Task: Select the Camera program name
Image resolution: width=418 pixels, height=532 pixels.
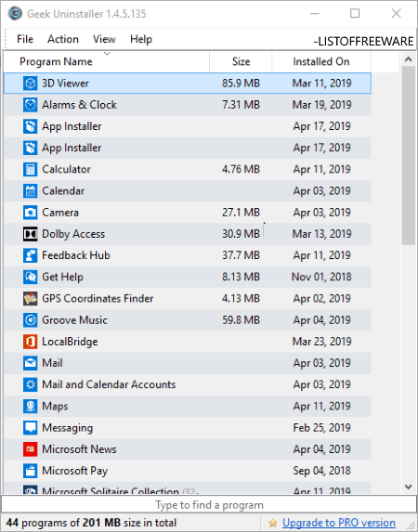Action: point(60,213)
